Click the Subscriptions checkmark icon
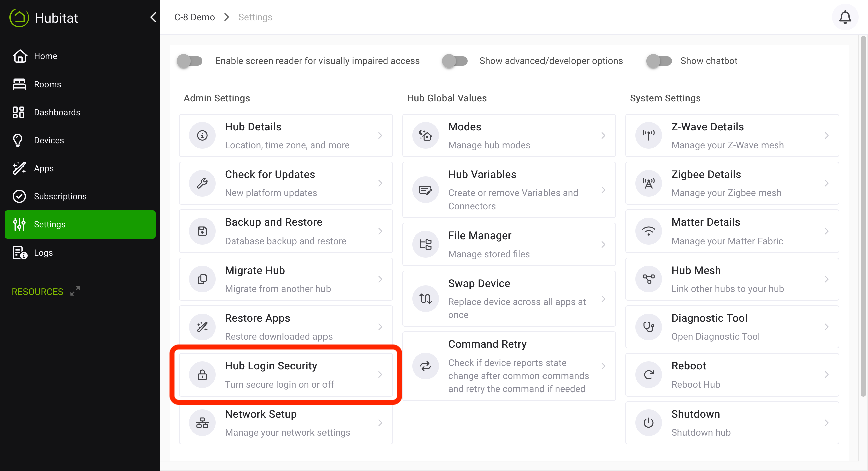 pyautogui.click(x=19, y=196)
